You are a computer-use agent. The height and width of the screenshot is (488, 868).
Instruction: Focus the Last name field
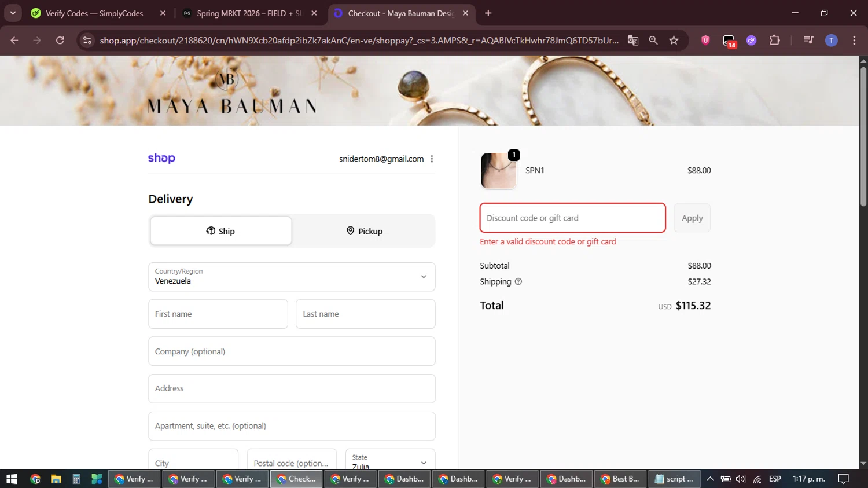point(366,314)
